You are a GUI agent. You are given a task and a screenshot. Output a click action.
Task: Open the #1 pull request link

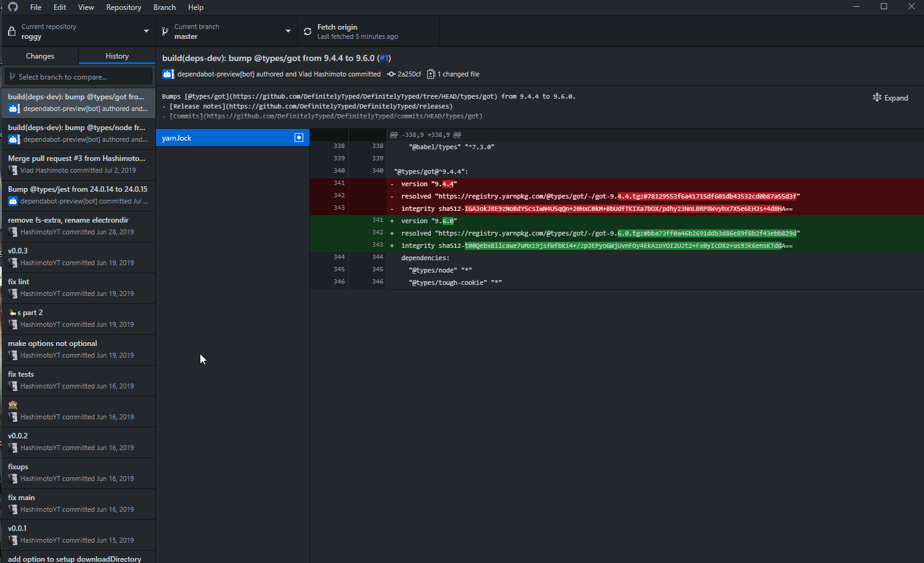point(384,58)
